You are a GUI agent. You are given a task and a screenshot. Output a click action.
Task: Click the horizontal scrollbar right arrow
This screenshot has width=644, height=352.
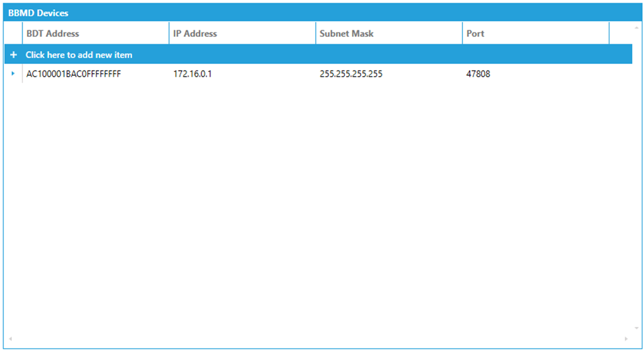tap(626, 339)
